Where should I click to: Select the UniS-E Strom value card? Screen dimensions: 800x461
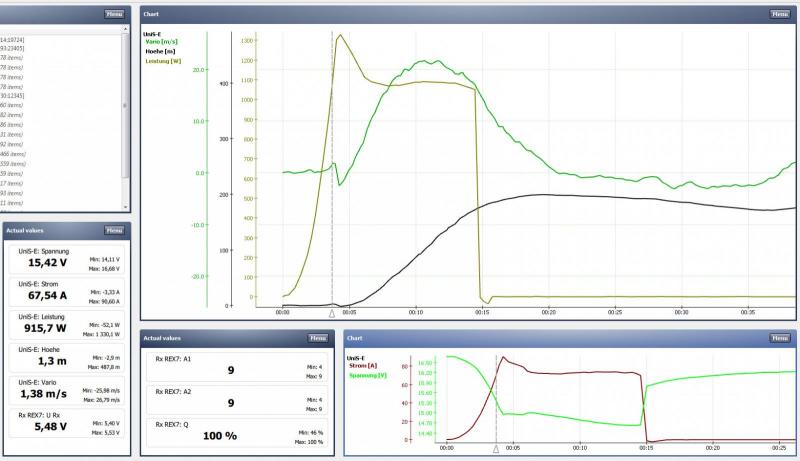68,291
